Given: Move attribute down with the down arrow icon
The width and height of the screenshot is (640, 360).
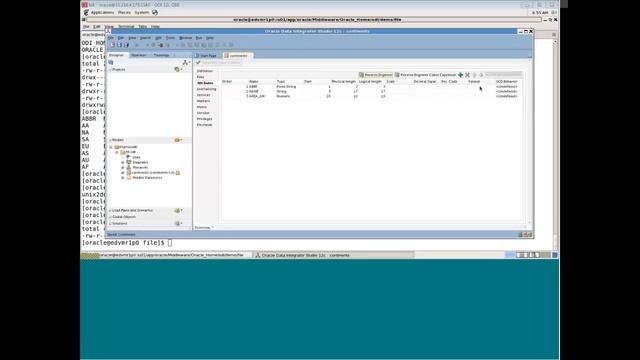Looking at the screenshot, I should 481,75.
